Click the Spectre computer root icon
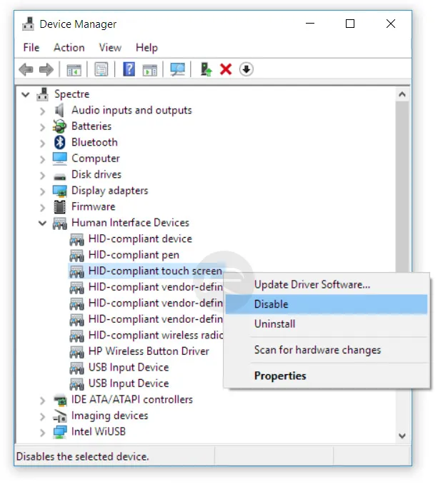Viewport: 448px width, 487px height. (43, 94)
